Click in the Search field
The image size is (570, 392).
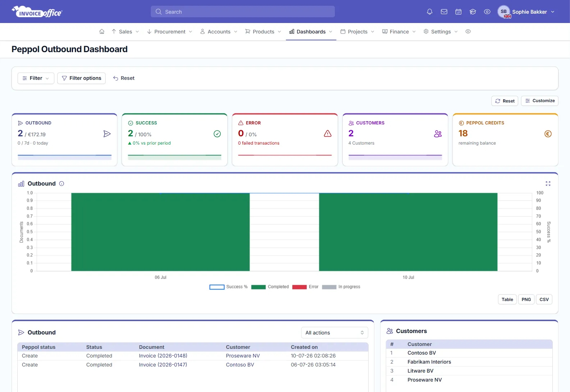coord(243,12)
